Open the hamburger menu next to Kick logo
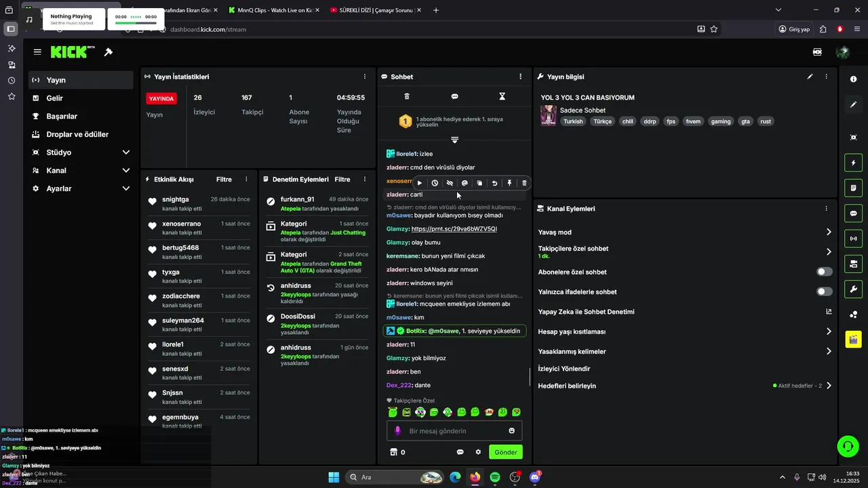Image resolution: width=868 pixels, height=488 pixels. coord(37,52)
